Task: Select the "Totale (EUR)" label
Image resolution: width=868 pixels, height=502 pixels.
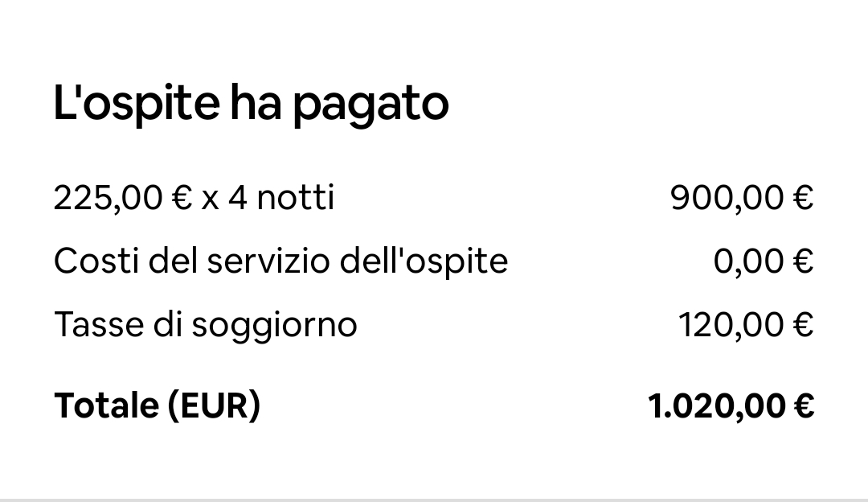Action: [x=158, y=405]
